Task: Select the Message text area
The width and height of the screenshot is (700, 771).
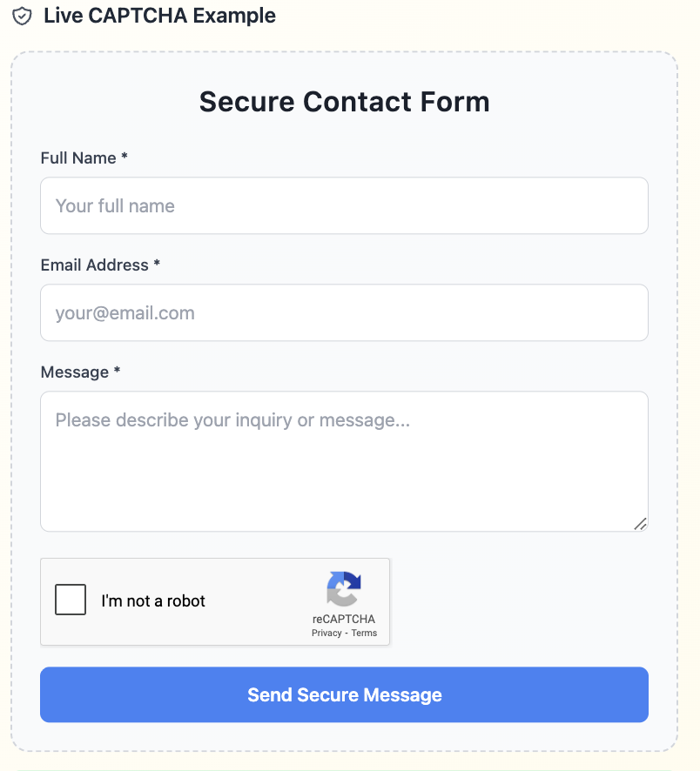Action: [344, 461]
